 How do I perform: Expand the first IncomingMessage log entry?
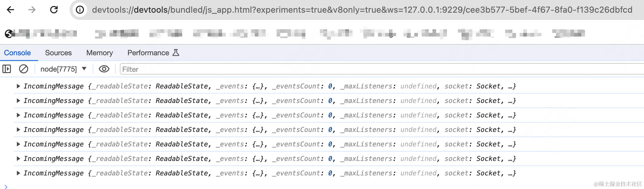(18, 86)
